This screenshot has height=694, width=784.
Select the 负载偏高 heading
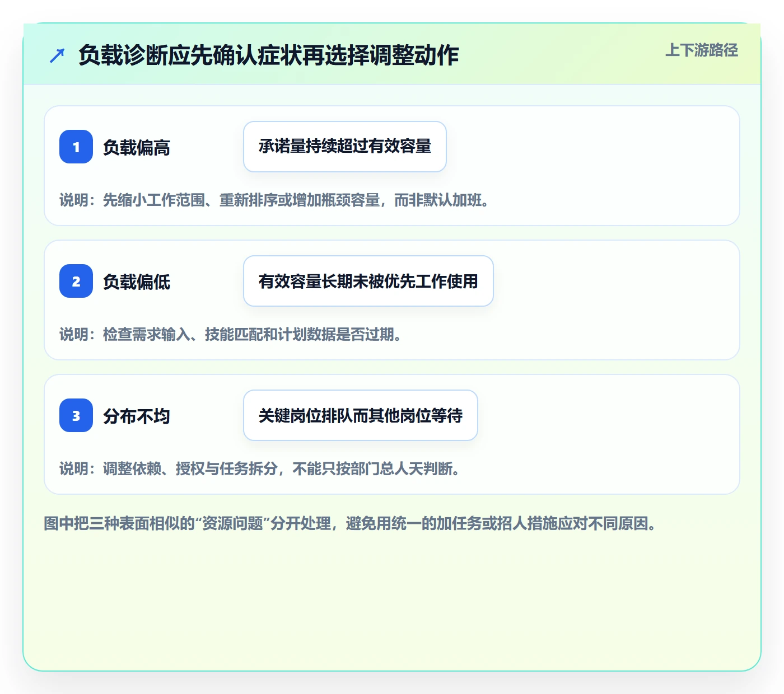click(x=137, y=148)
